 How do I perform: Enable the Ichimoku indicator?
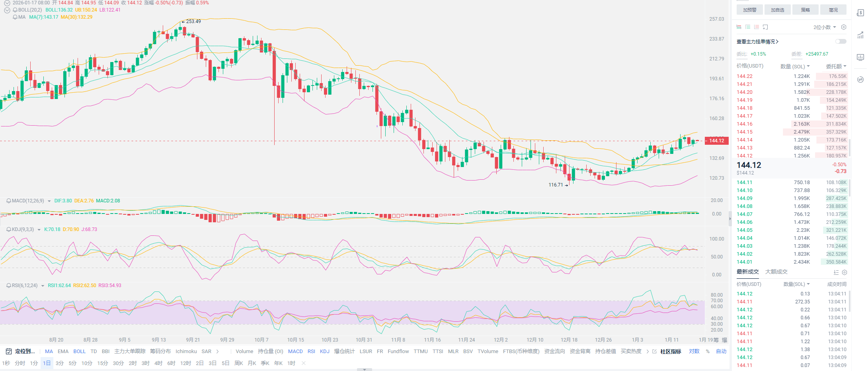coord(186,352)
